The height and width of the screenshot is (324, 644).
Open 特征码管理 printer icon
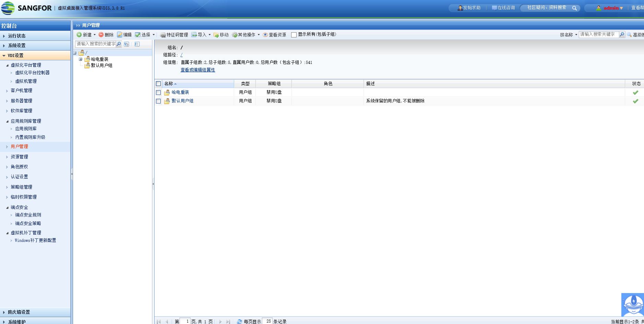coord(163,35)
